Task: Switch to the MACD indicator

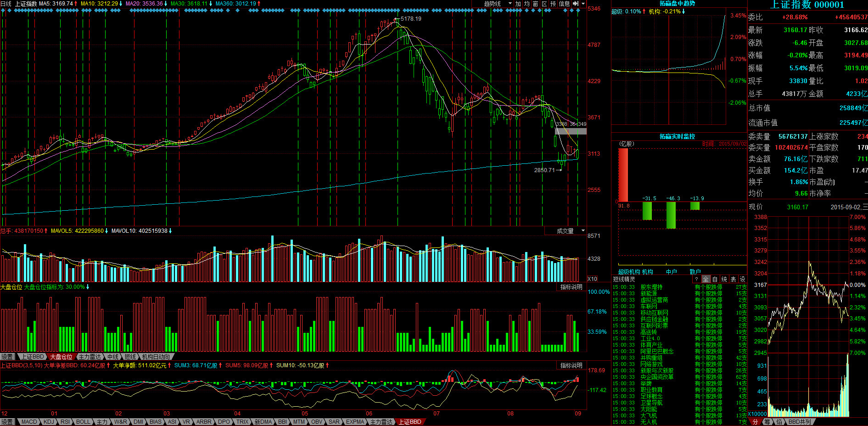Action: tap(29, 422)
